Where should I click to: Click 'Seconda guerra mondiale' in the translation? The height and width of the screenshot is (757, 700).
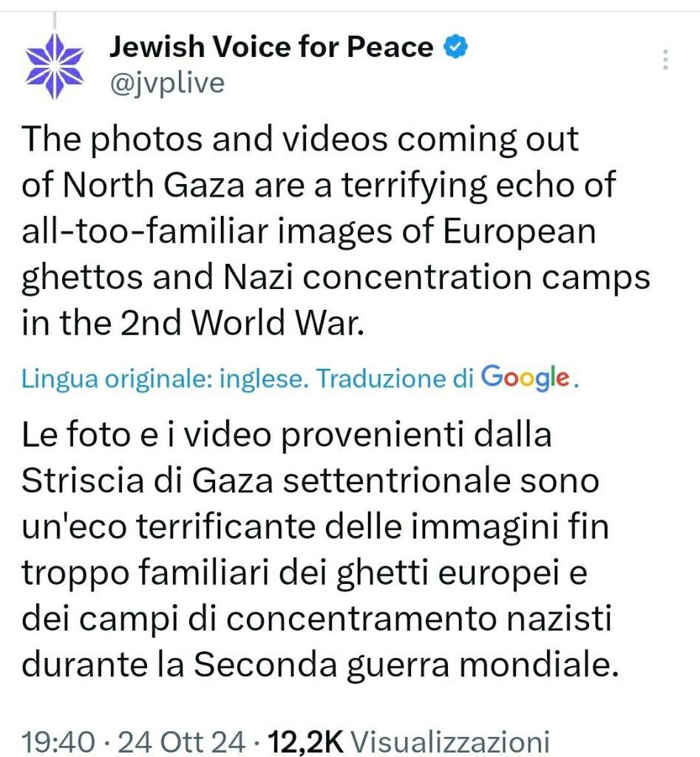pyautogui.click(x=406, y=665)
